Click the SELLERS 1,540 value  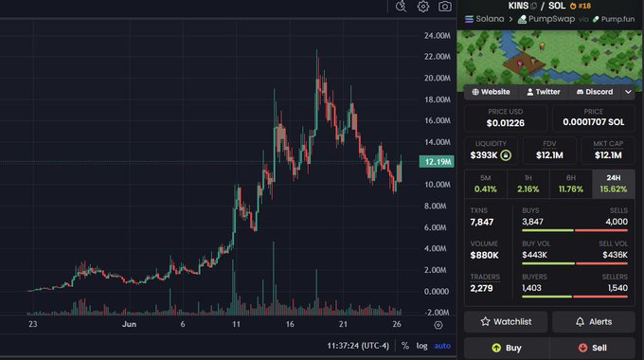point(617,288)
